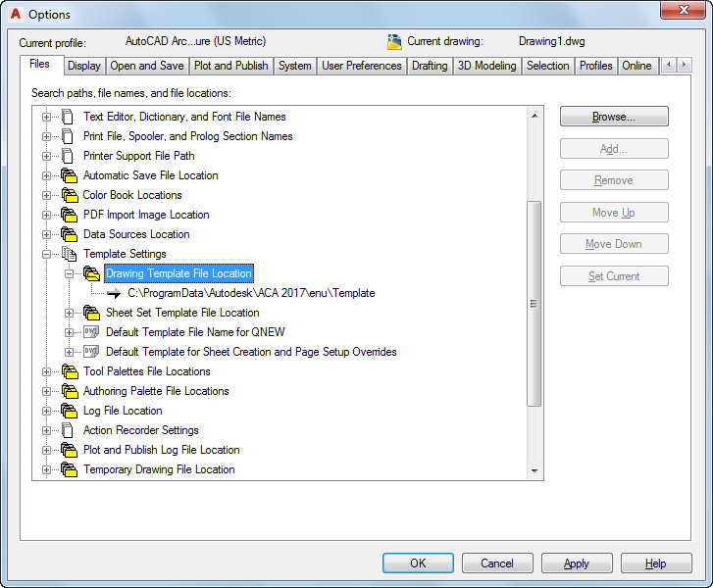
Task: Expand the Log File Location node
Action: pyautogui.click(x=46, y=411)
